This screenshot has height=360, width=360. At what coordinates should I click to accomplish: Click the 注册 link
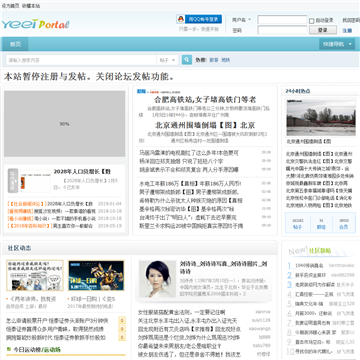347,30
